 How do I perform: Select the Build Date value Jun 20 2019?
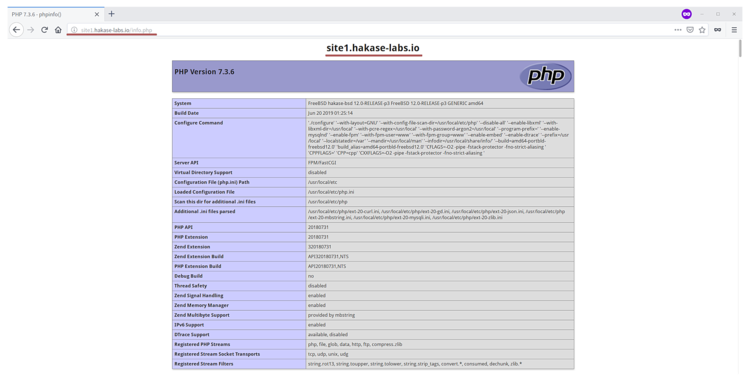[x=331, y=113]
